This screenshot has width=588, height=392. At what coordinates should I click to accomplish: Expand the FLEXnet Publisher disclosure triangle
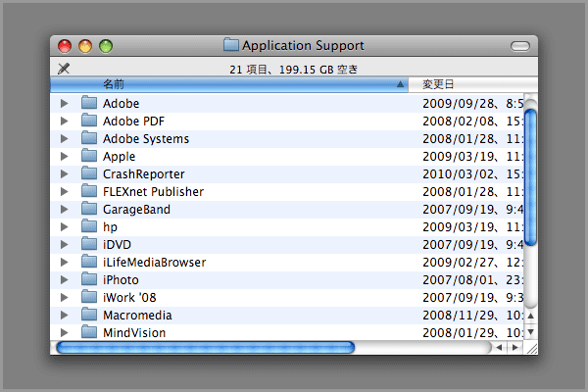coord(65,191)
